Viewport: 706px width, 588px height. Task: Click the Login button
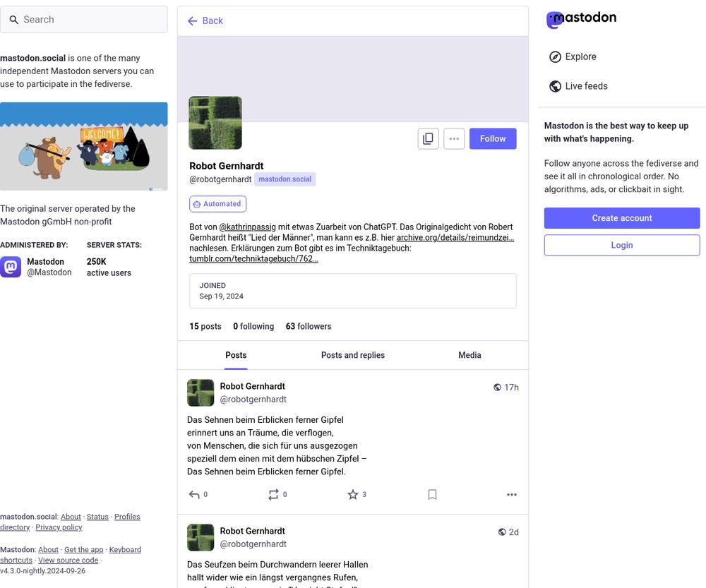(622, 245)
